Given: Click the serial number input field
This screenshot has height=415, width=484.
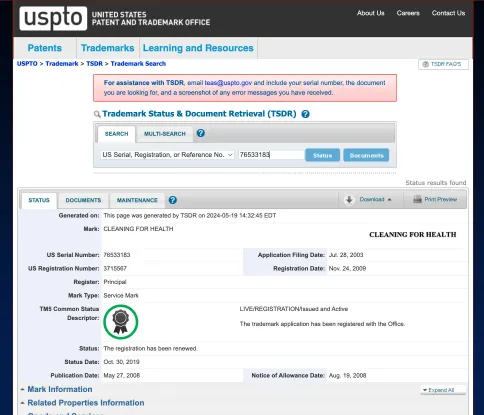Looking at the screenshot, I should pos(271,155).
